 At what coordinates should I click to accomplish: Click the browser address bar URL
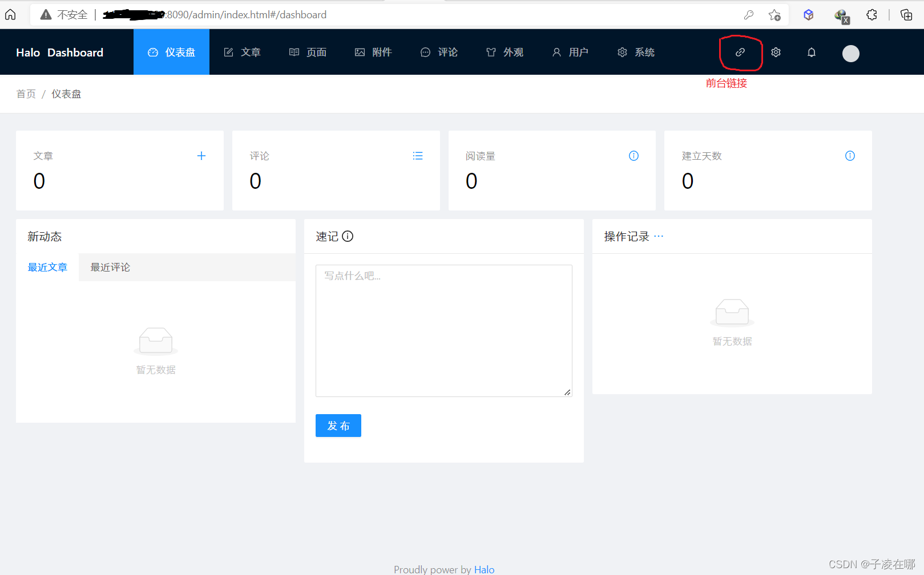215,15
